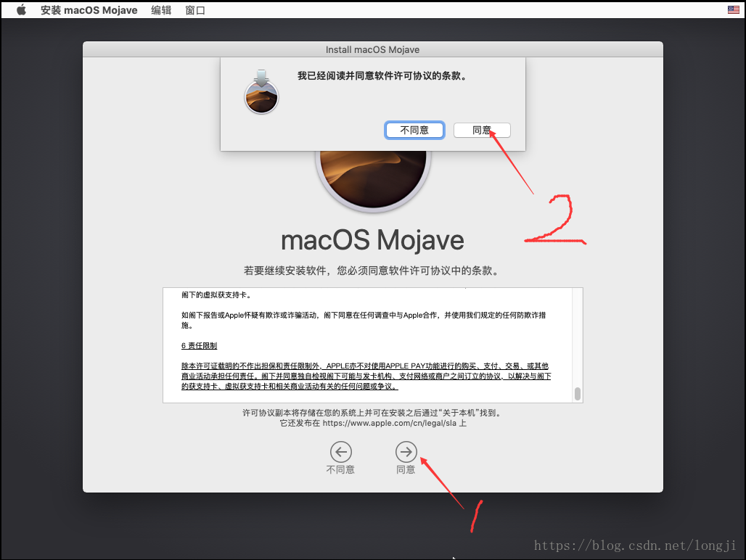
Task: Click the 如阁下报告或Apple怀疑 paragraph
Action: click(364, 320)
